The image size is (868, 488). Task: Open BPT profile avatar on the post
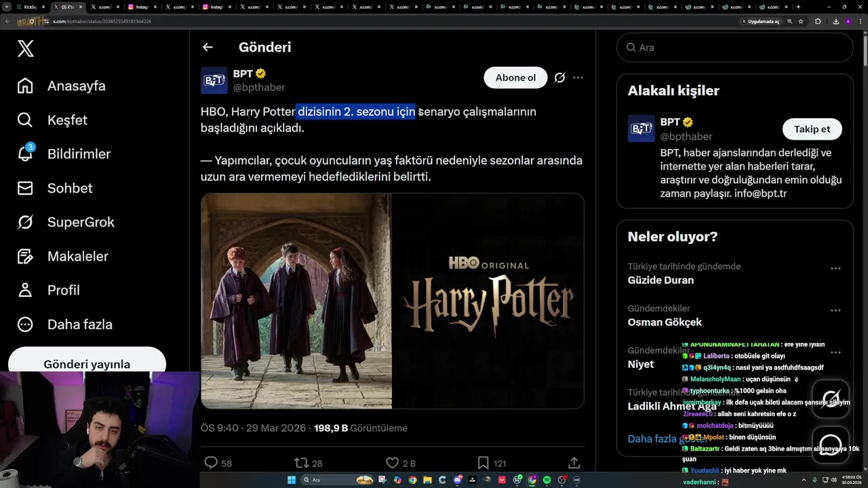tap(214, 80)
